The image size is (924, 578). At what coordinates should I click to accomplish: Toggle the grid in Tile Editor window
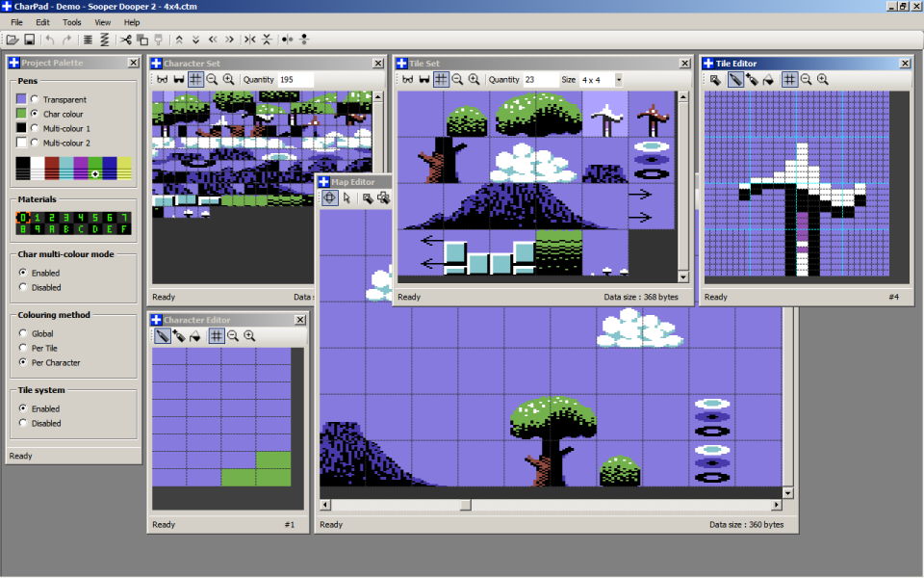point(789,80)
